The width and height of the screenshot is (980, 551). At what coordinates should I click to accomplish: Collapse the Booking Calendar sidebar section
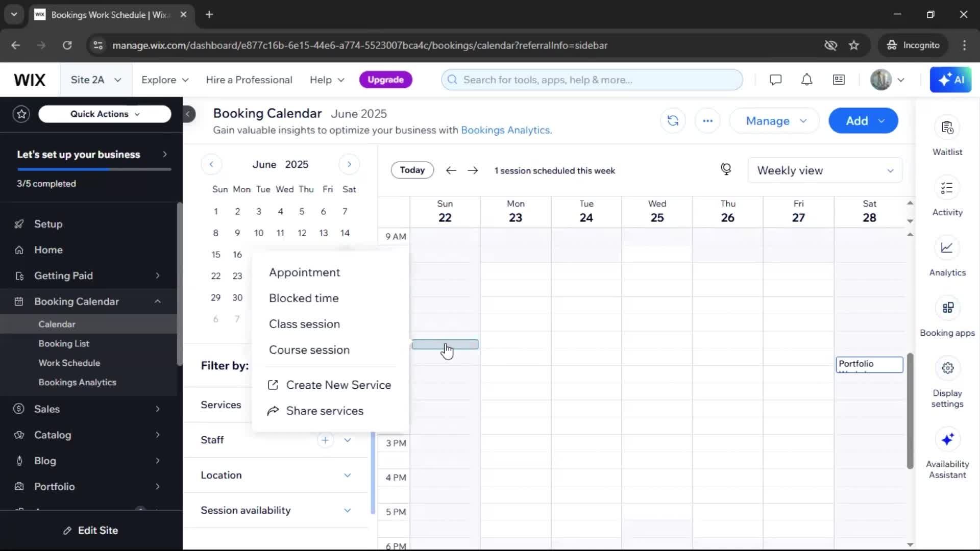click(158, 302)
